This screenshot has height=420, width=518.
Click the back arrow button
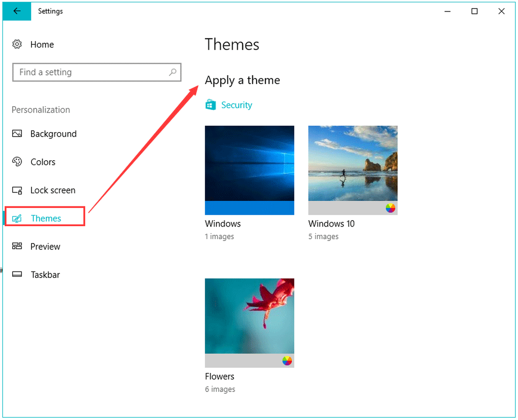coord(17,11)
